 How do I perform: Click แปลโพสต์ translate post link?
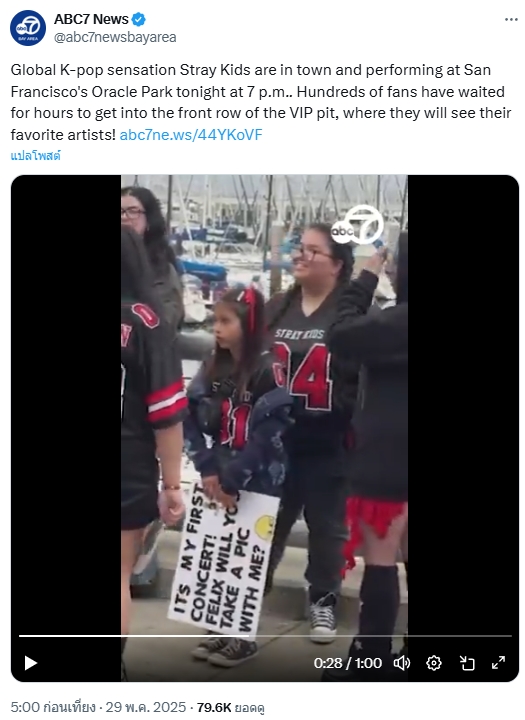(x=35, y=156)
